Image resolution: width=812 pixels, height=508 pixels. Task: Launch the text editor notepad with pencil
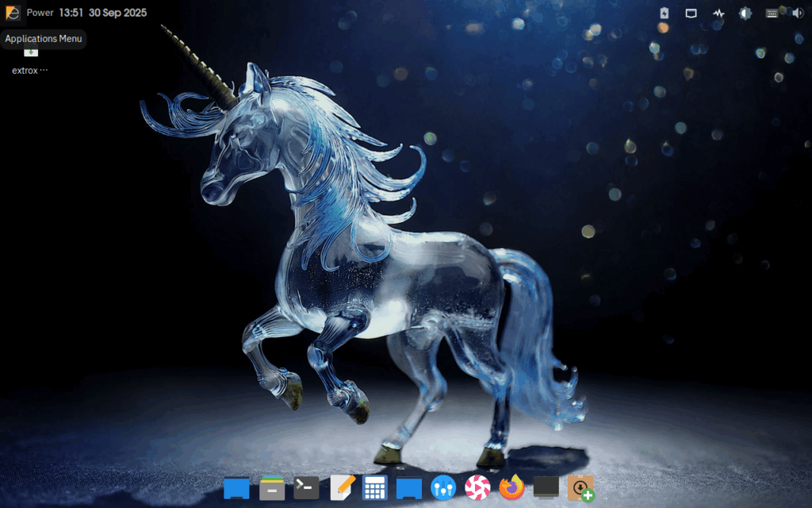(341, 487)
